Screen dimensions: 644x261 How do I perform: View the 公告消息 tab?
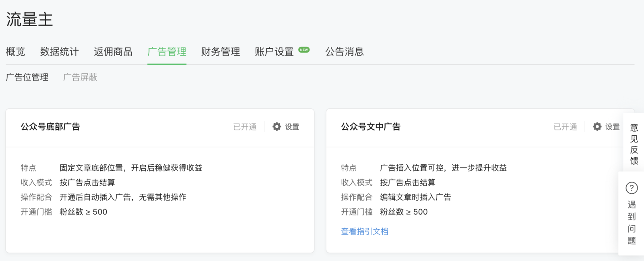(345, 52)
